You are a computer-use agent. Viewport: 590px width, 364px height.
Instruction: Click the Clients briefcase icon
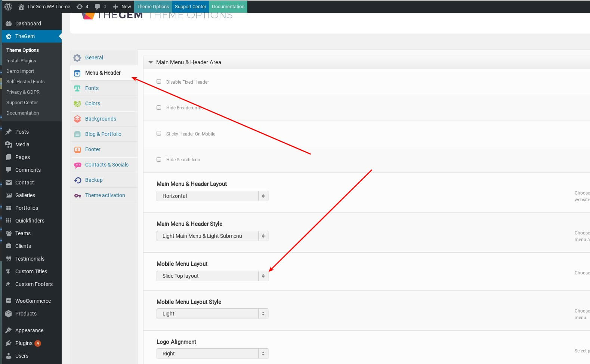pos(9,246)
